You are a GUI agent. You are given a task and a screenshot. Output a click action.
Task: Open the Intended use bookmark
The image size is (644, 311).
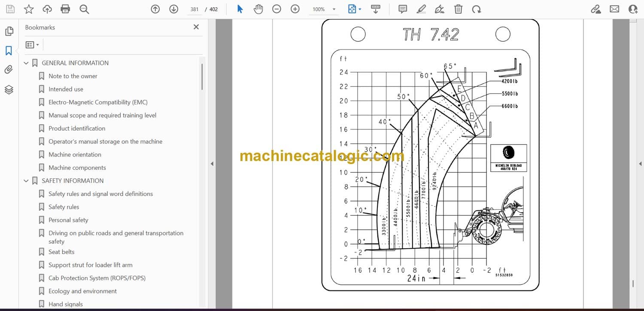pyautogui.click(x=66, y=89)
